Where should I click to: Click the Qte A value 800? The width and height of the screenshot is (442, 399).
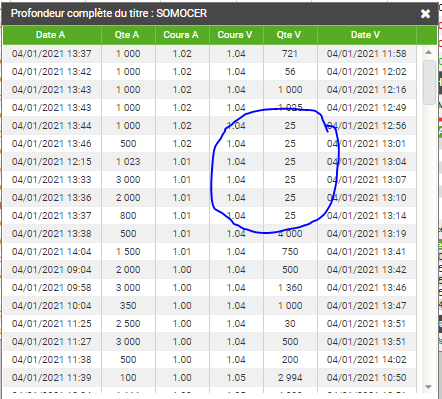tap(128, 216)
